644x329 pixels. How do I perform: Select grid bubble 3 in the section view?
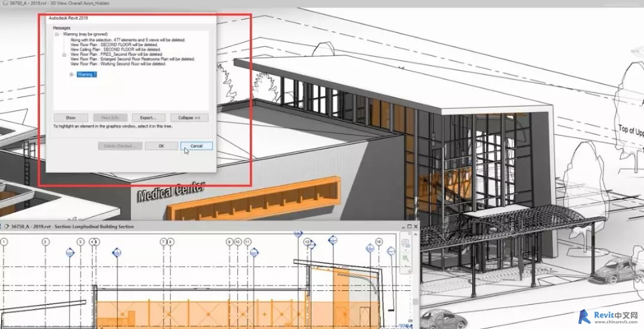(80, 242)
